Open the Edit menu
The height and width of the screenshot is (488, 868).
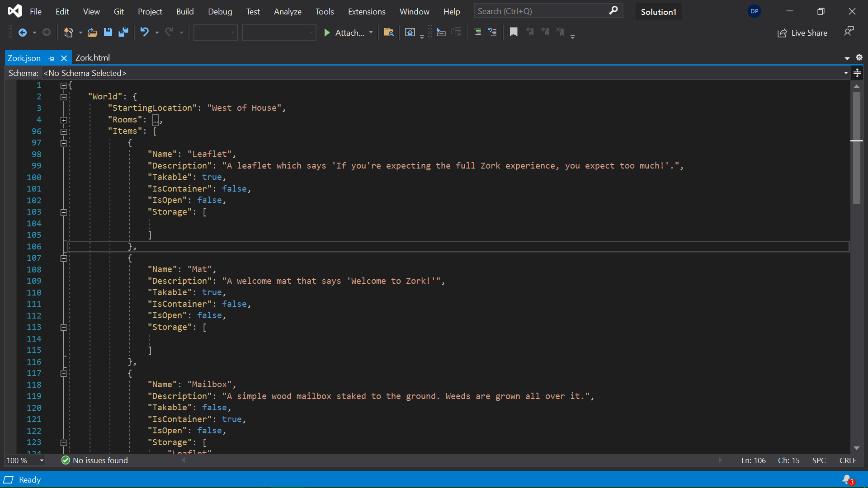pos(62,12)
